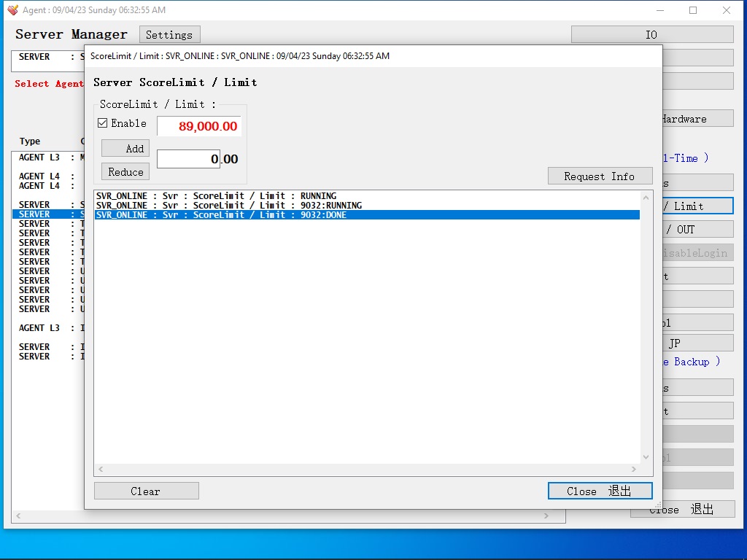
Task: Click the Add button
Action: (x=125, y=149)
